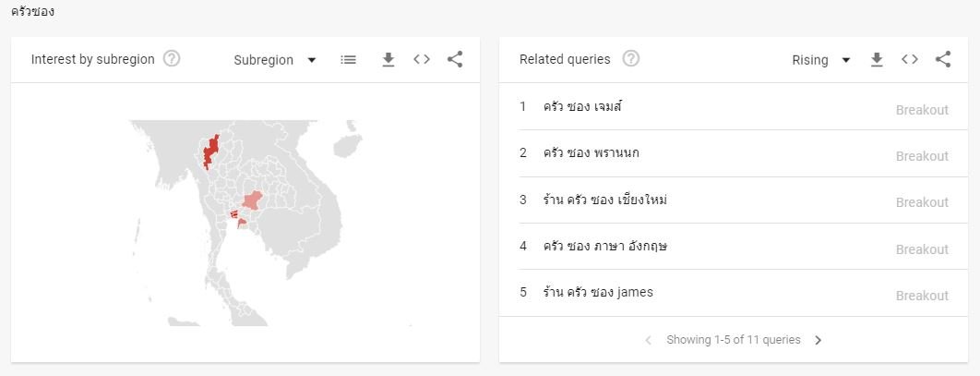The height and width of the screenshot is (376, 980).
Task: Get embed code for Related queries
Action: [910, 60]
